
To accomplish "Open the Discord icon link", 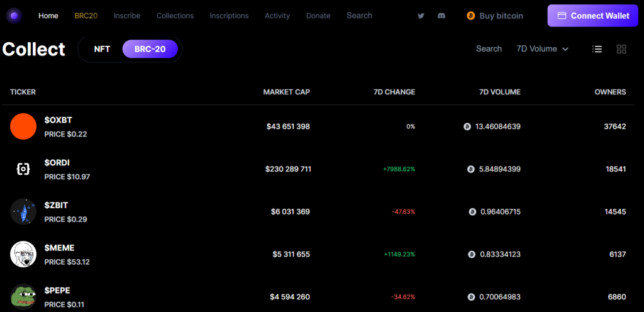I will point(441,16).
